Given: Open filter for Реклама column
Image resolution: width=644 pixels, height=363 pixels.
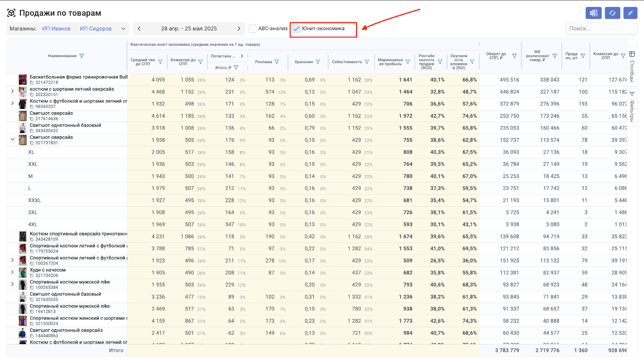Looking at the screenshot, I should 277,62.
